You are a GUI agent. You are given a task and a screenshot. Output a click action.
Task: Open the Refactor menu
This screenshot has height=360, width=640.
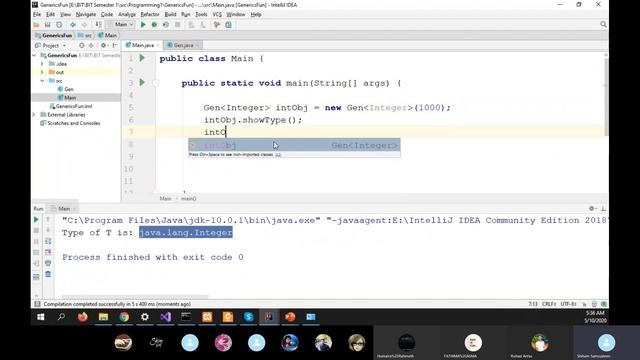150,14
